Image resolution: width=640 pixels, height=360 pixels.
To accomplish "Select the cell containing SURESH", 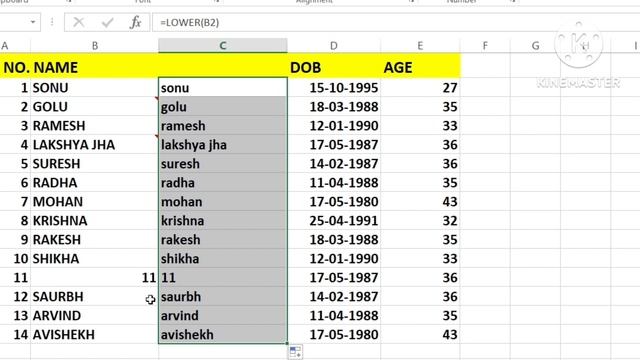I will pyautogui.click(x=95, y=163).
